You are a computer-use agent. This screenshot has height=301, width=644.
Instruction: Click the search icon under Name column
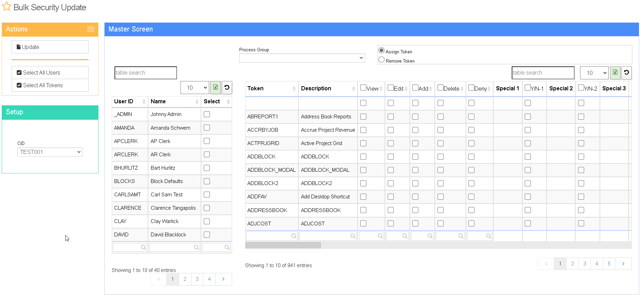point(196,247)
